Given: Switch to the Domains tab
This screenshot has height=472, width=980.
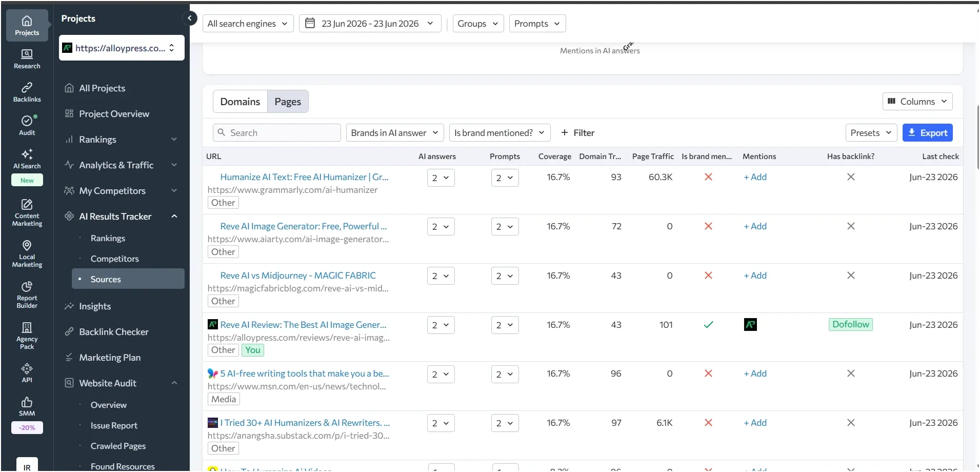Looking at the screenshot, I should click(x=240, y=102).
